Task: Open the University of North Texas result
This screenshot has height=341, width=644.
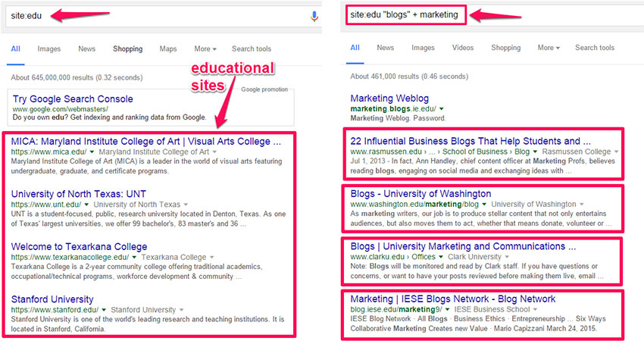Action: (x=79, y=194)
